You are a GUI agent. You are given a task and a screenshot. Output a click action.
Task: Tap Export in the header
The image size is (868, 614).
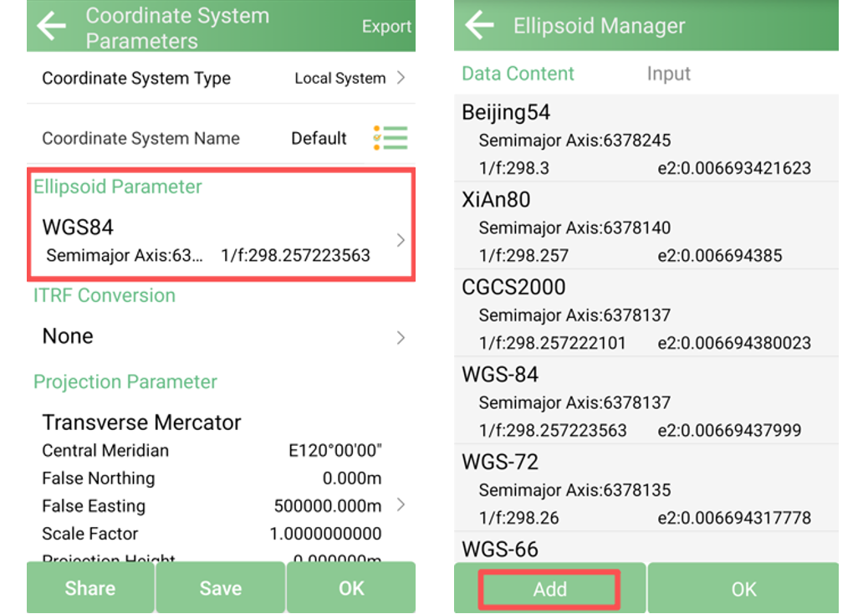point(386,27)
